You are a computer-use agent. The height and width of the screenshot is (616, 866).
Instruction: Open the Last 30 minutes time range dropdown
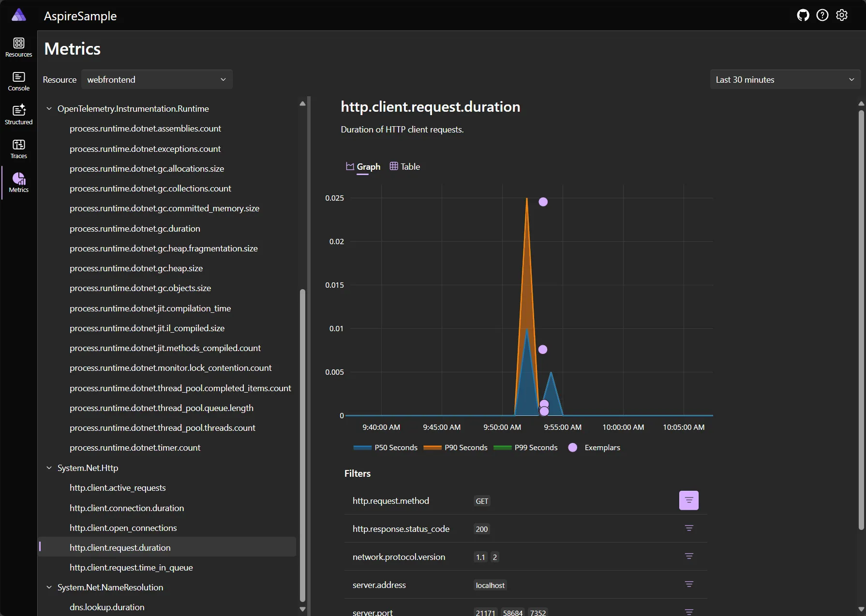(785, 79)
